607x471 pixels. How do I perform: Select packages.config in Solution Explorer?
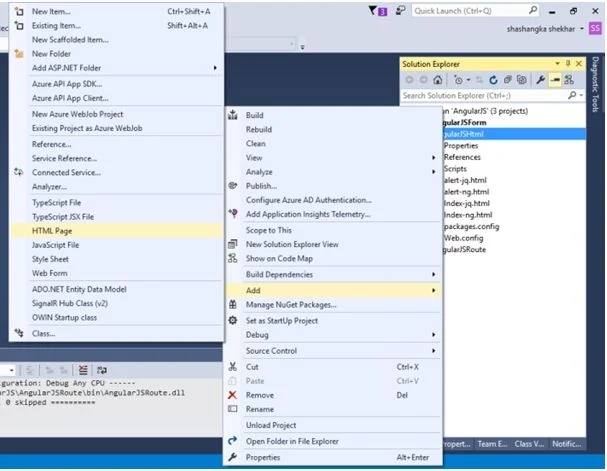[x=472, y=226]
